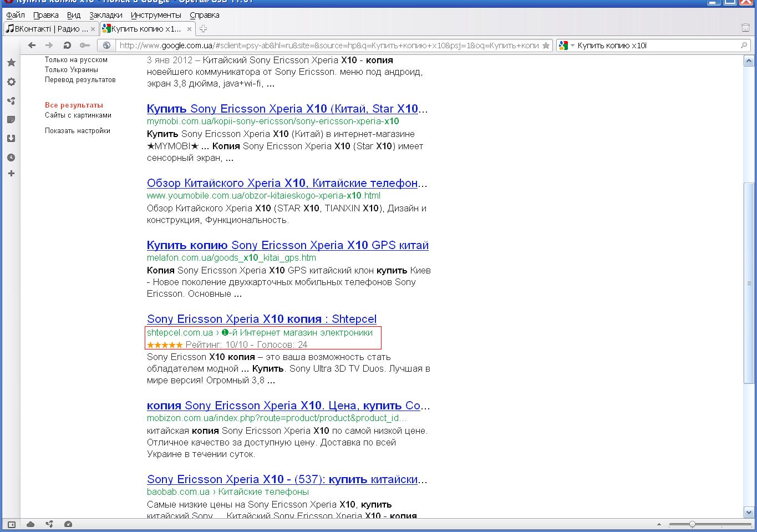Open Обзор Китайского Xperia X10 result
Viewport: 757px width, 532px height.
287,183
